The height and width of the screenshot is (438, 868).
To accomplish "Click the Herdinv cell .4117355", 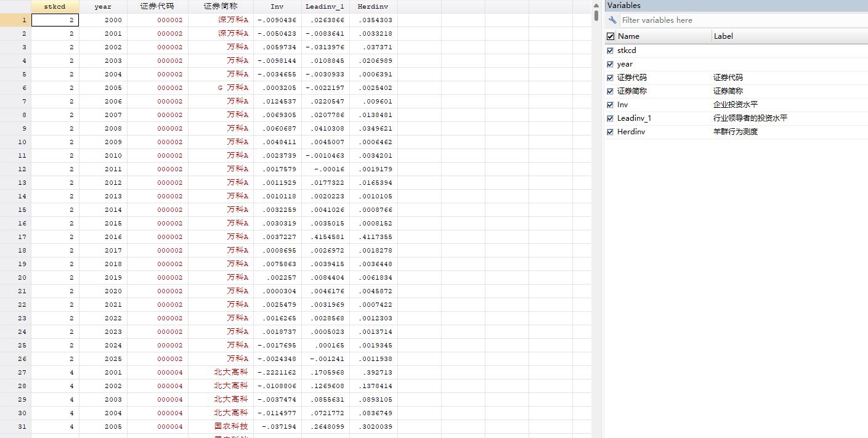I will coord(373,237).
